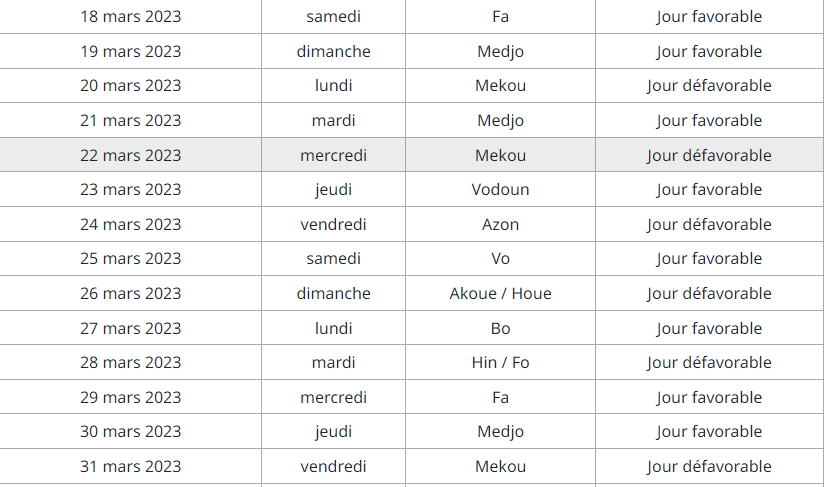Select Mekou in the 31 mars row
Screen dimensions: 825x487
click(x=500, y=467)
